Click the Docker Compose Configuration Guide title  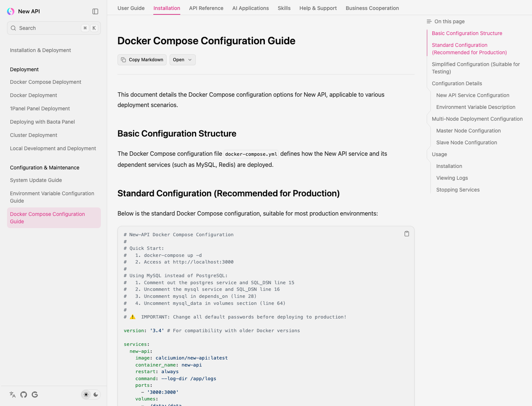click(207, 41)
